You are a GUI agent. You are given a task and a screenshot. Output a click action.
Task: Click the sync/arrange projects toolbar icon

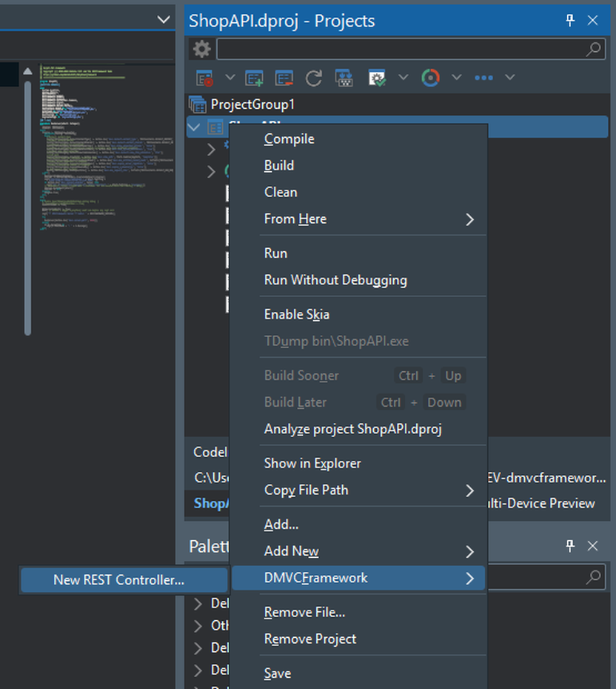[344, 78]
